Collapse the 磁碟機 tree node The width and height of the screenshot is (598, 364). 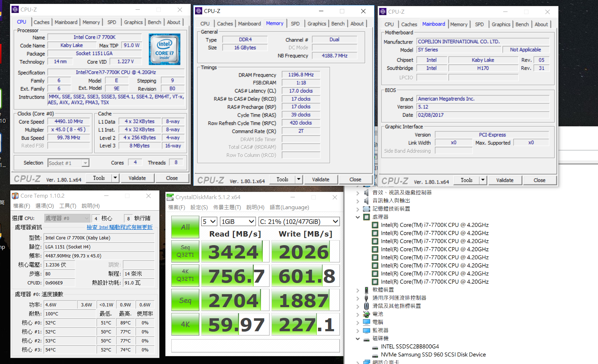[358, 339]
